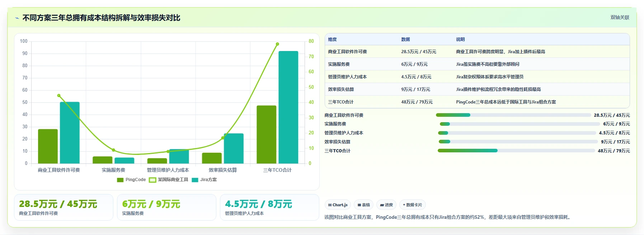Select table row 效率损失估算

477,89
